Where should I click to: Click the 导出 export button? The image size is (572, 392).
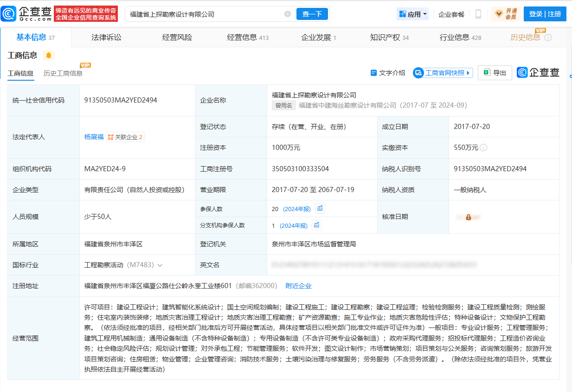click(x=495, y=73)
